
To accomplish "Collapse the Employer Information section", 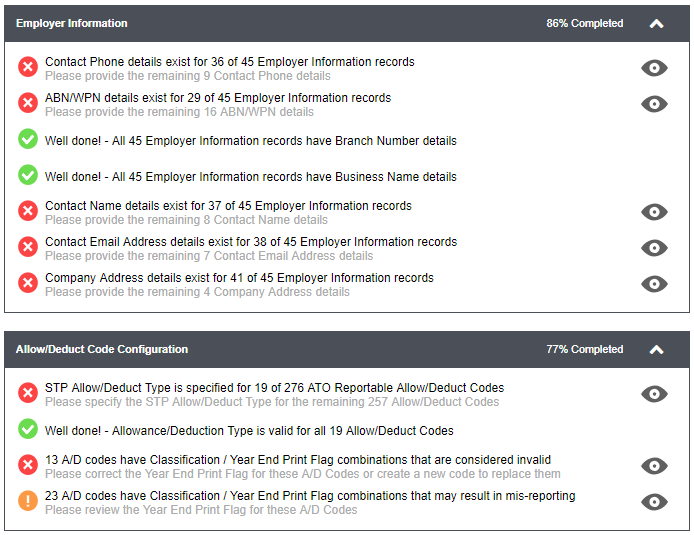I will point(656,24).
